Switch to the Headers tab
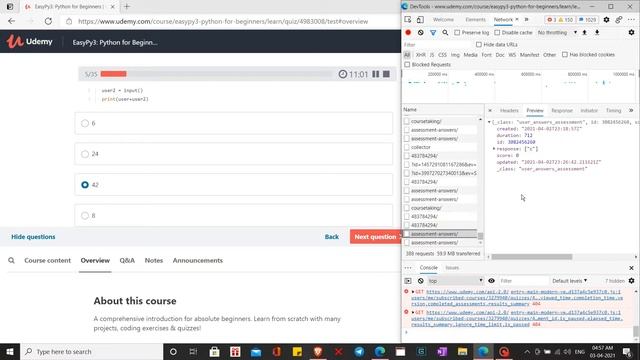This screenshot has width=640, height=360. click(x=509, y=111)
